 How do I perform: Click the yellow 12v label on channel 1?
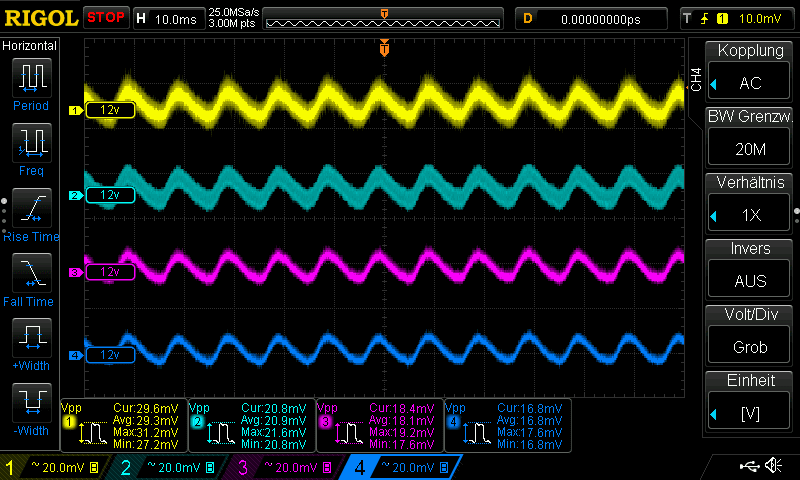coord(110,110)
